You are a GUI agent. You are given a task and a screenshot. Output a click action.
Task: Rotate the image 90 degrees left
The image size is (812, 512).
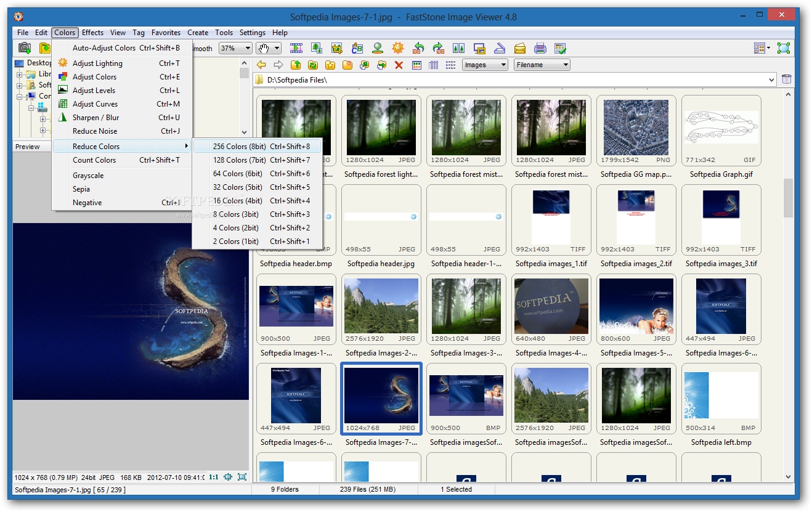tap(419, 47)
